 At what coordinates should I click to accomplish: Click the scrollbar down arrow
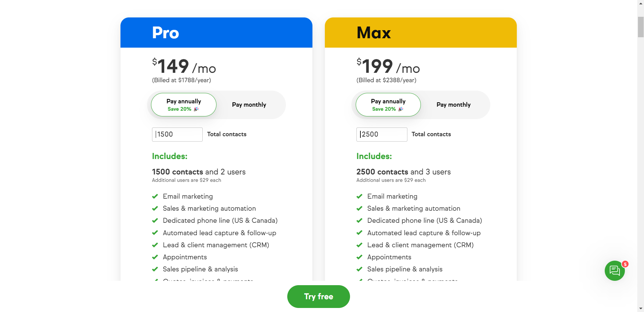point(641,308)
